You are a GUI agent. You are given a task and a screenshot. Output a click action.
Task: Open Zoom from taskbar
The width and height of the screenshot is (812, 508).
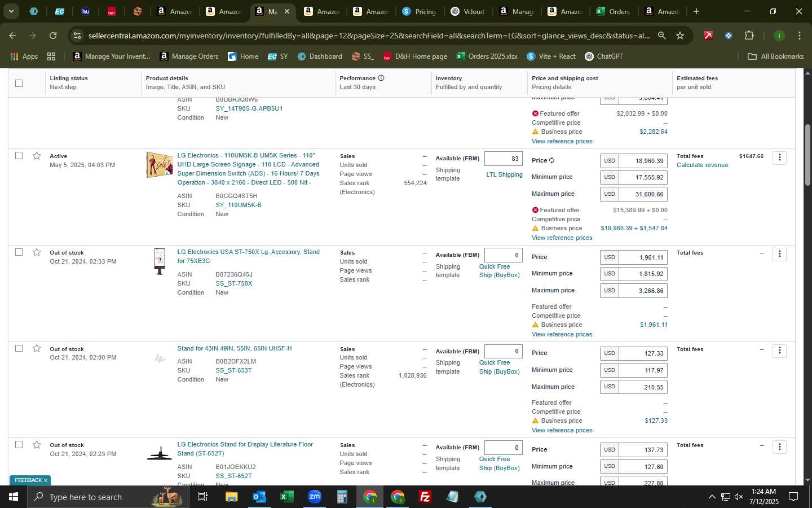(314, 497)
